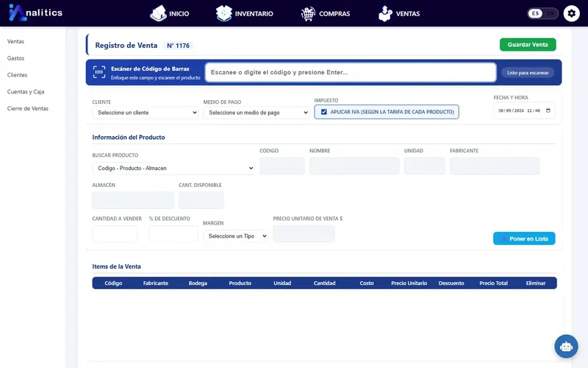Click the N° 1176 sale number badge

coord(178,46)
